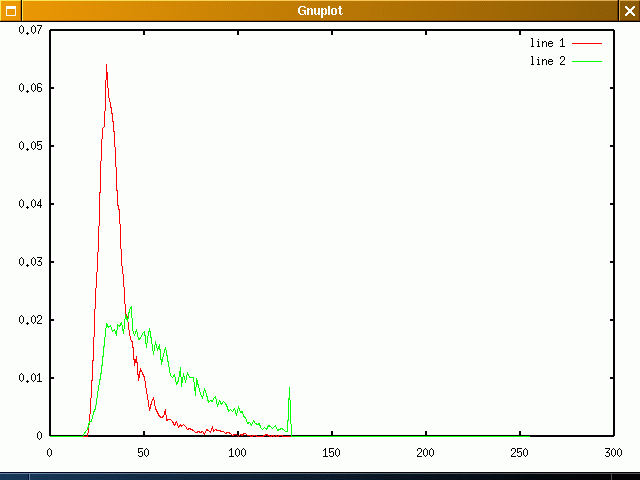Viewport: 640px width, 480px height.
Task: Click the 200 x-axis tick label
Action: (x=425, y=451)
